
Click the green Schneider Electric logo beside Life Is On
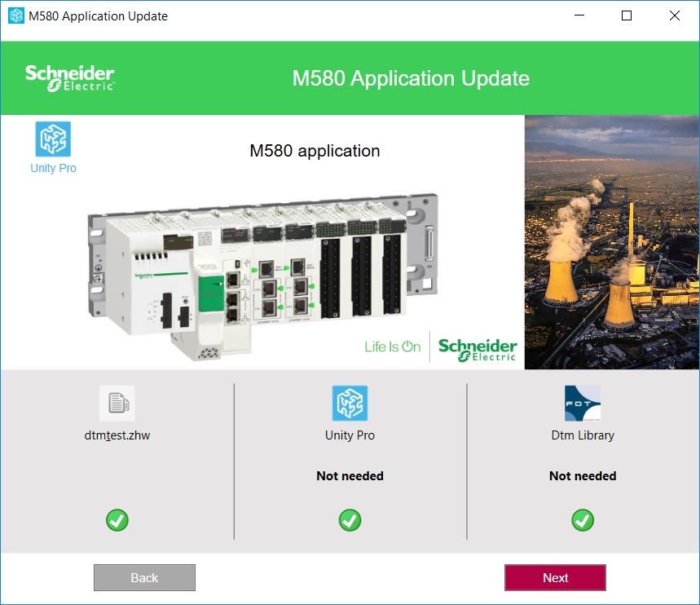[478, 350]
